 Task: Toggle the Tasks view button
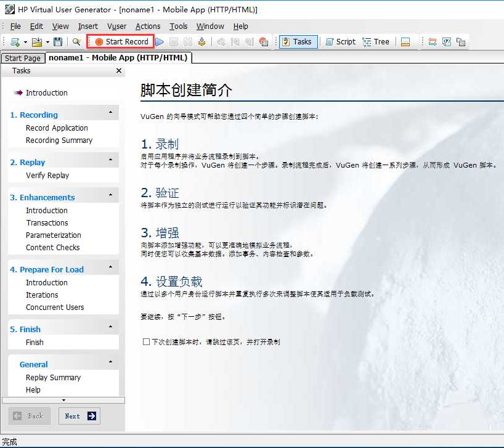[x=298, y=42]
